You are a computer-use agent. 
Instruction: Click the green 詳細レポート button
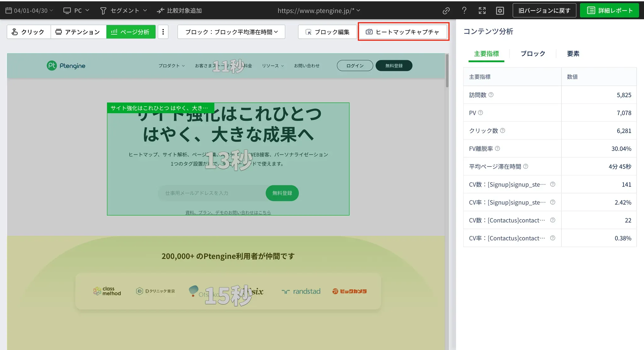point(609,10)
